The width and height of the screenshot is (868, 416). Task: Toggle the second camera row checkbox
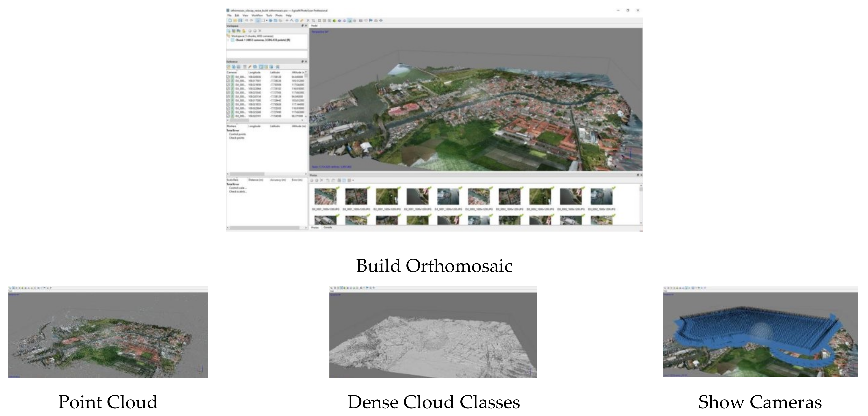(228, 81)
